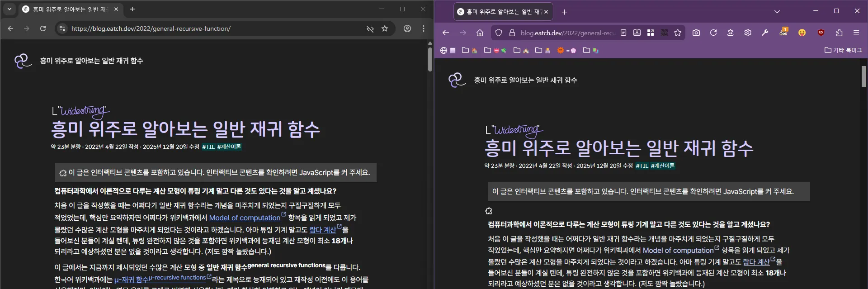Open Chrome tab search dropdown arrow
This screenshot has height=289, width=868.
(9, 9)
